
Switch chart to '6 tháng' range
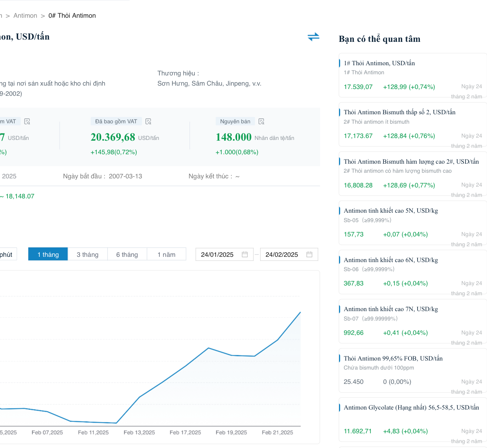(127, 255)
